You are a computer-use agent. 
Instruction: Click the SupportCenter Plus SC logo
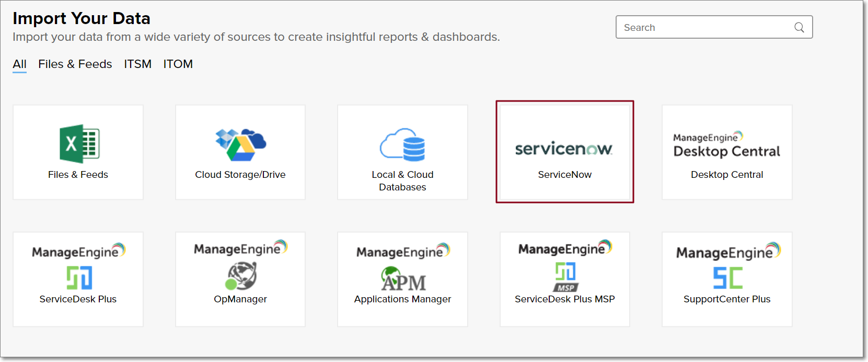coord(728,278)
